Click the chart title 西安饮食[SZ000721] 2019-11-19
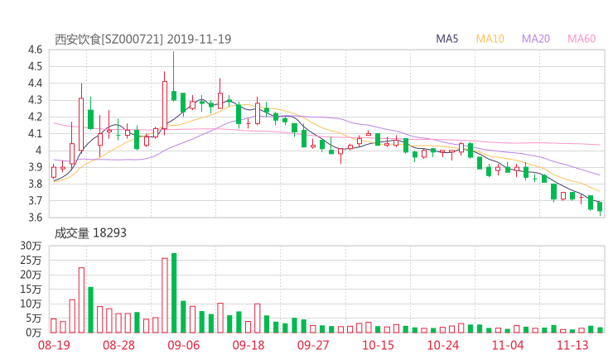613x364 pixels. pos(142,39)
